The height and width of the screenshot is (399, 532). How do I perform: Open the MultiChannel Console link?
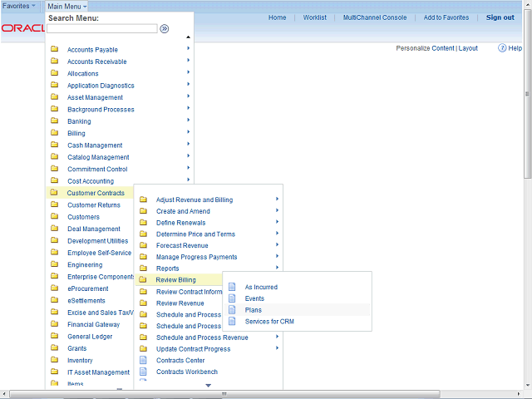(375, 17)
